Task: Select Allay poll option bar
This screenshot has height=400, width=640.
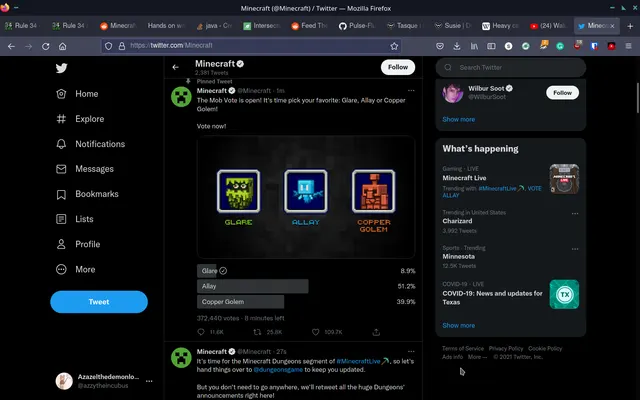Action: pyautogui.click(x=306, y=286)
